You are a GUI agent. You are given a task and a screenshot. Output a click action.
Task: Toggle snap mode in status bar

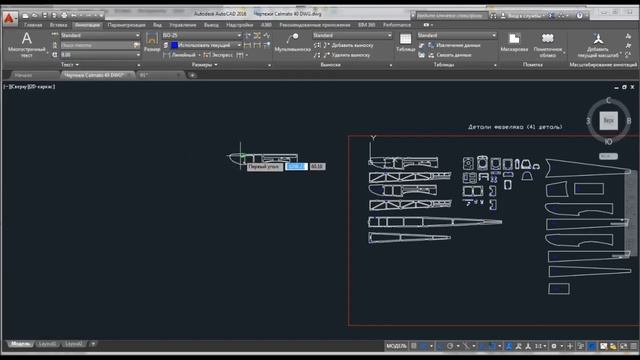(424, 346)
